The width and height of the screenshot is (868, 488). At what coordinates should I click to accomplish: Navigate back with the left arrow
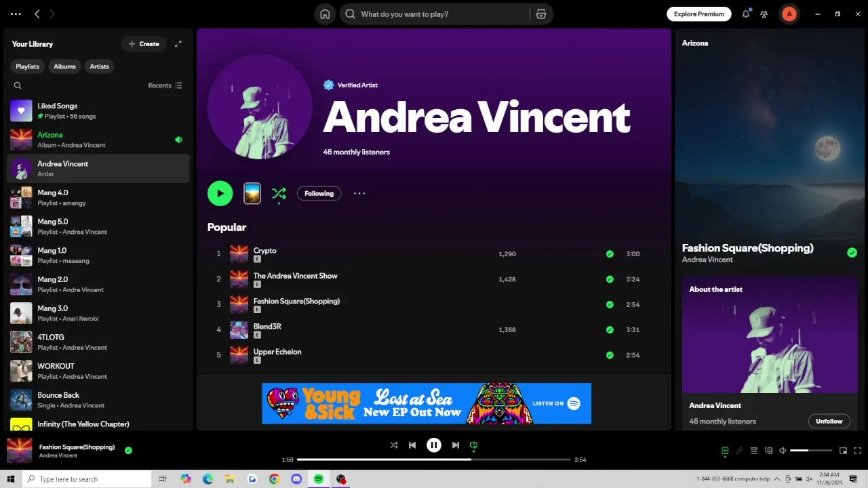pos(37,14)
